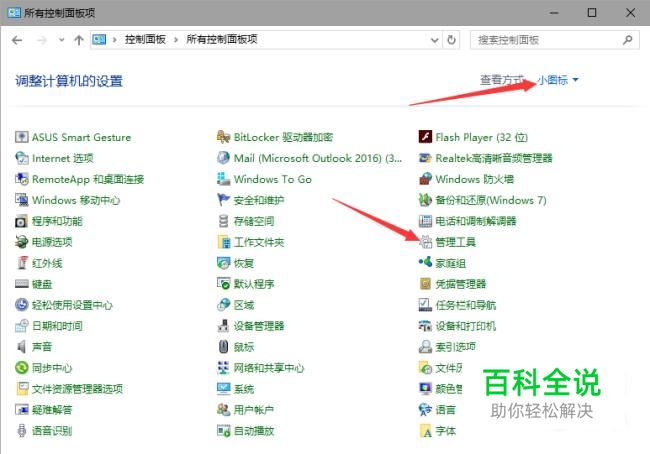
Task: Open the 文件资源管理器选项 link
Action: (77, 389)
